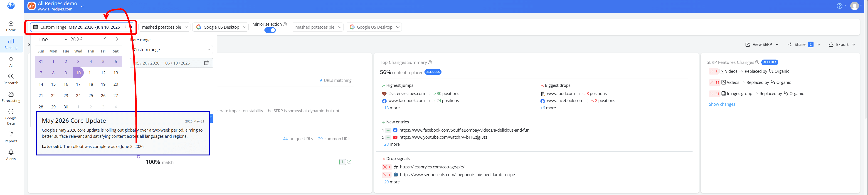Open the Alerts section in sidebar
Viewport: 868px width, 195px height.
pos(11,155)
